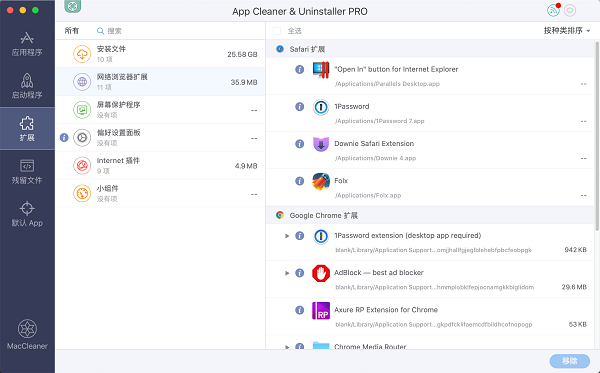Open the 按种类排序 sort dropdown

pos(567,31)
